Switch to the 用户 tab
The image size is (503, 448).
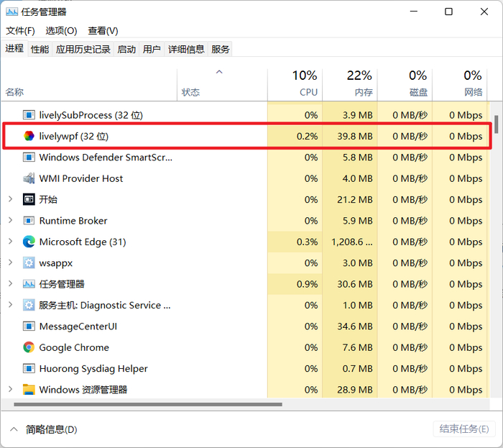coord(152,49)
